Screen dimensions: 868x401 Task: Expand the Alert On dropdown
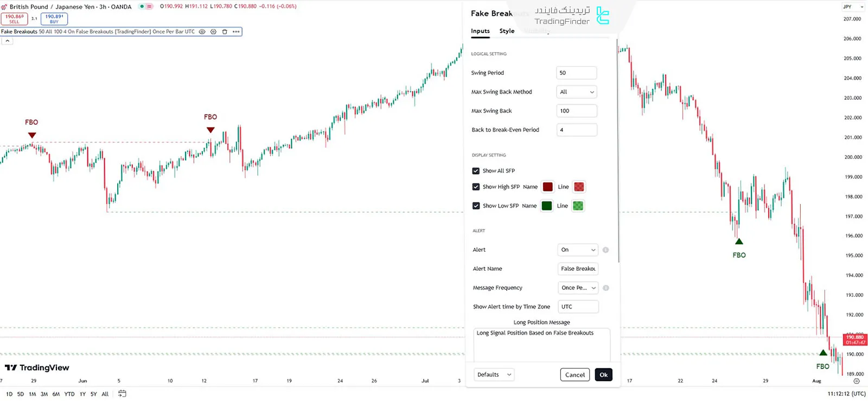click(x=577, y=250)
